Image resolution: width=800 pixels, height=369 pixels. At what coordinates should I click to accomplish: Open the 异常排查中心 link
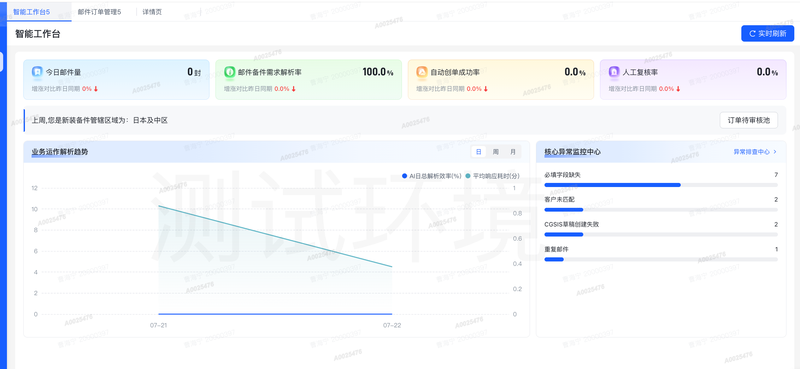click(x=752, y=152)
